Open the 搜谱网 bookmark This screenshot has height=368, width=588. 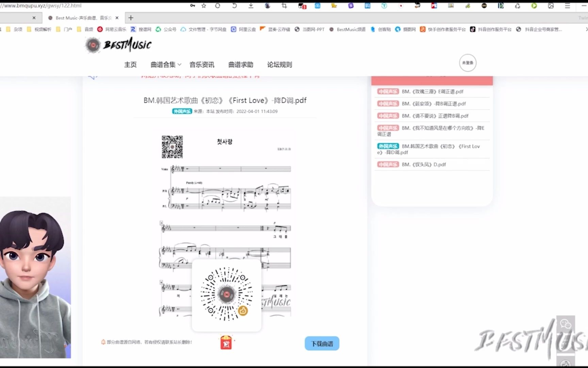pos(141,29)
